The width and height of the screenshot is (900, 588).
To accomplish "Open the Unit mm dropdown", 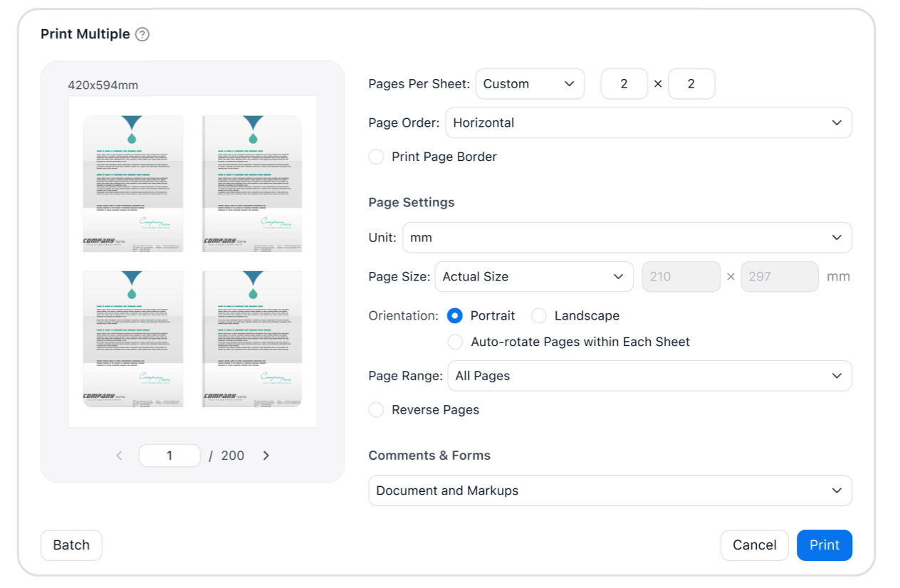I will coord(627,238).
